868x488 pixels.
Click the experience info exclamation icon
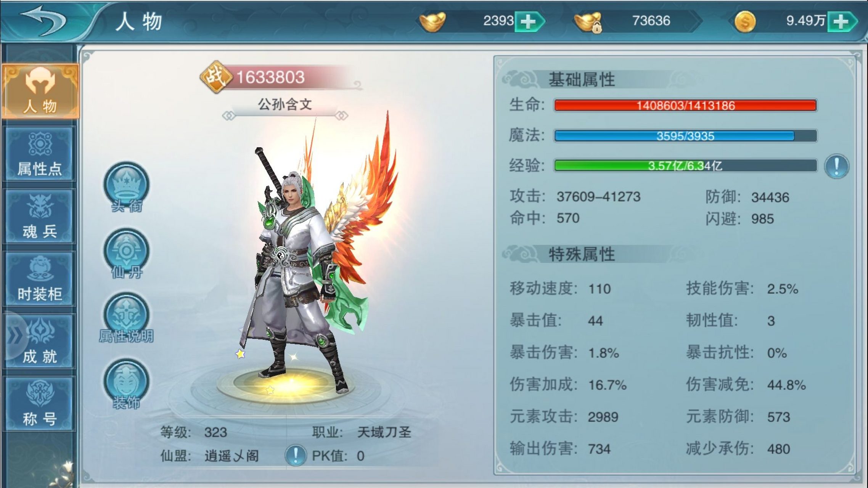pyautogui.click(x=836, y=167)
